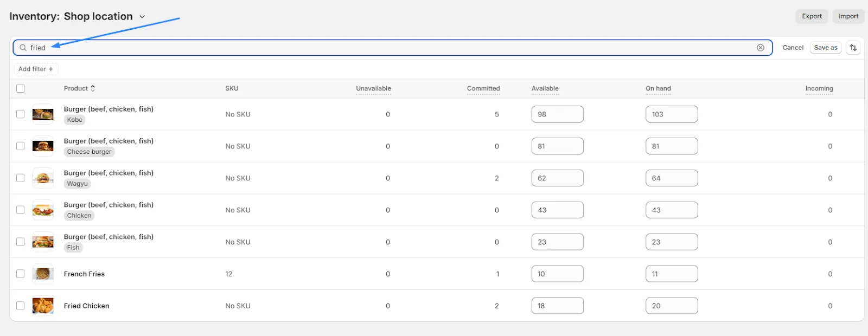The width and height of the screenshot is (868, 336).
Task: Open the French Fries product link
Action: [84, 274]
